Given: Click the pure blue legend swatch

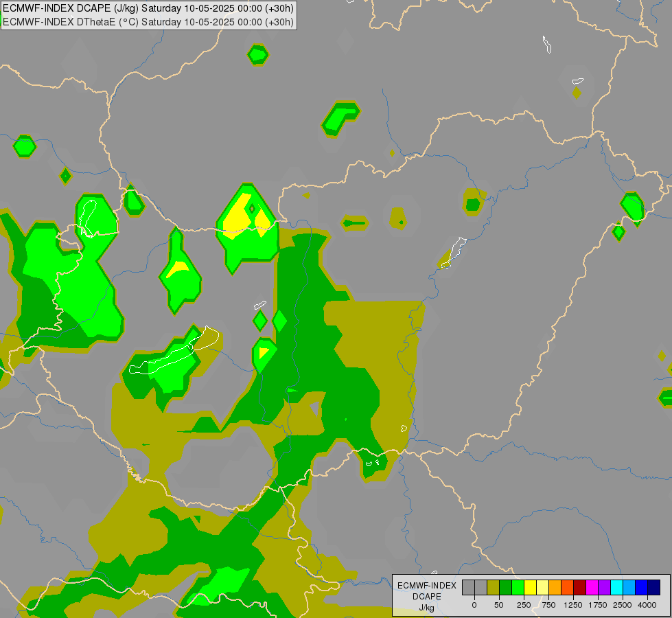Looking at the screenshot, I should click(x=642, y=588).
